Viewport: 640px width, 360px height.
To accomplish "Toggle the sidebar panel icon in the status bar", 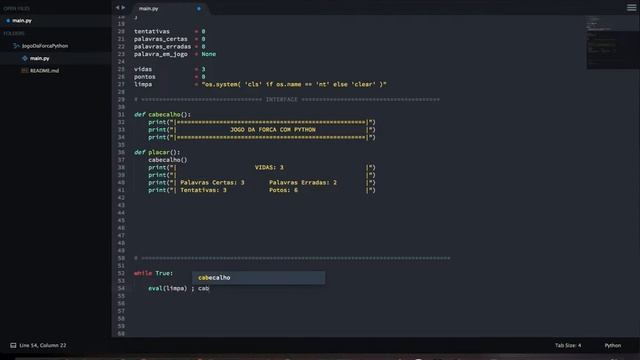I will [13, 345].
